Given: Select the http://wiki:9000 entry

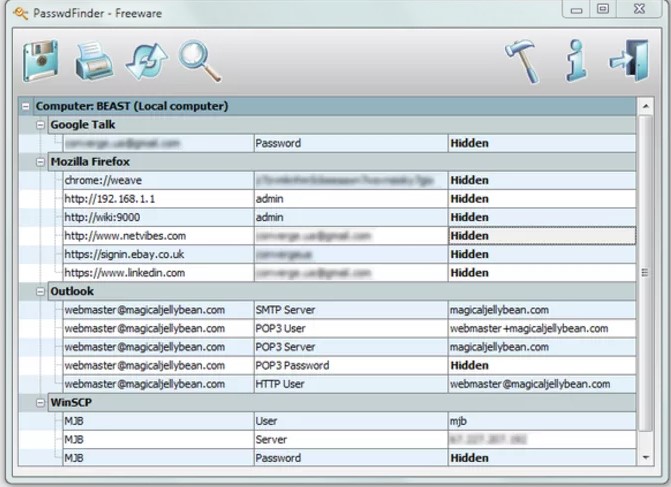Looking at the screenshot, I should point(158,217).
